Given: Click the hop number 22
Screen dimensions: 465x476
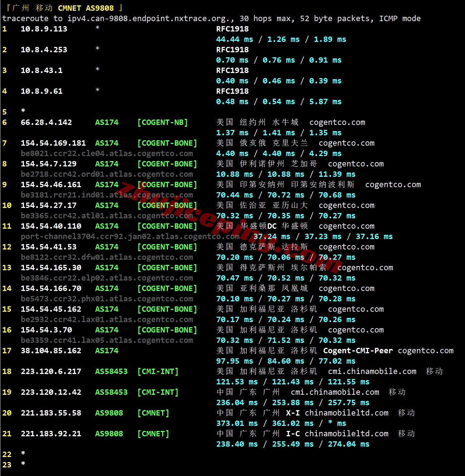Looking at the screenshot, I should (x=7, y=455).
